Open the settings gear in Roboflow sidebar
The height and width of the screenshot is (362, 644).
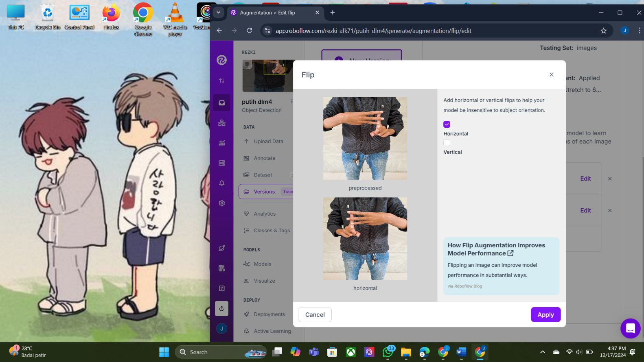point(221,203)
